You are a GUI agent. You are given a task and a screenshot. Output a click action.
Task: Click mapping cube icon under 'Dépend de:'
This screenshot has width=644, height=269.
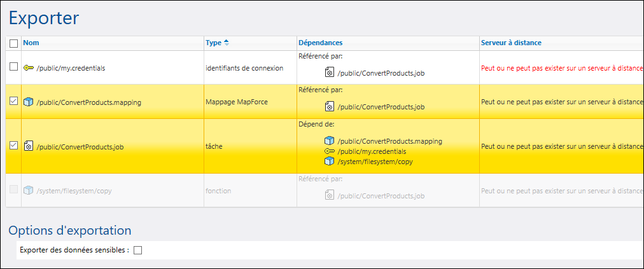pos(329,141)
